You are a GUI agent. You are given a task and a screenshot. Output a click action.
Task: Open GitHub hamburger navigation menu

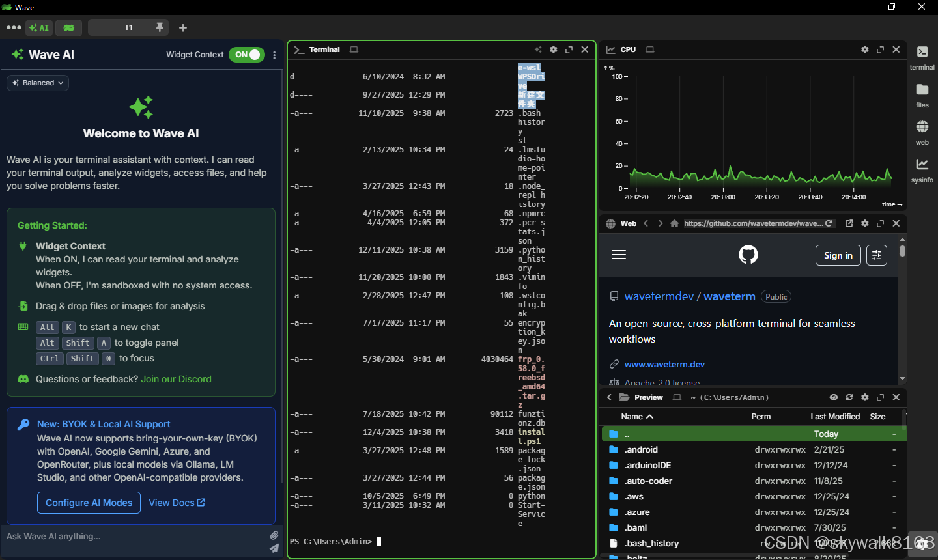click(x=619, y=255)
